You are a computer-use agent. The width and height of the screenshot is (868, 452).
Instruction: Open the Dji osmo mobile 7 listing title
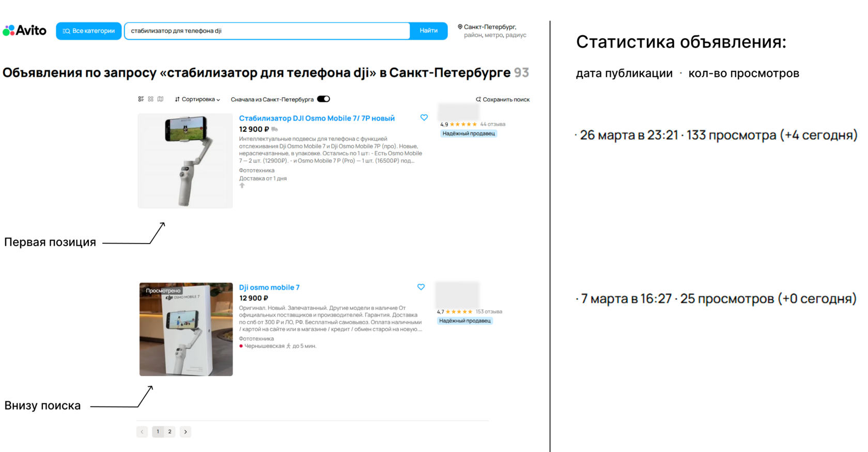tap(269, 288)
